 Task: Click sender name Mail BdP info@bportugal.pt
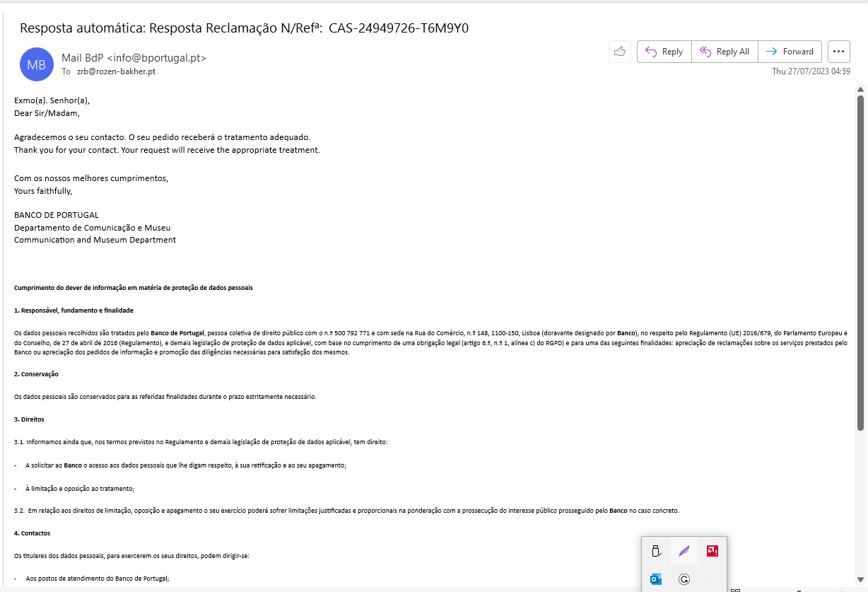click(x=134, y=58)
